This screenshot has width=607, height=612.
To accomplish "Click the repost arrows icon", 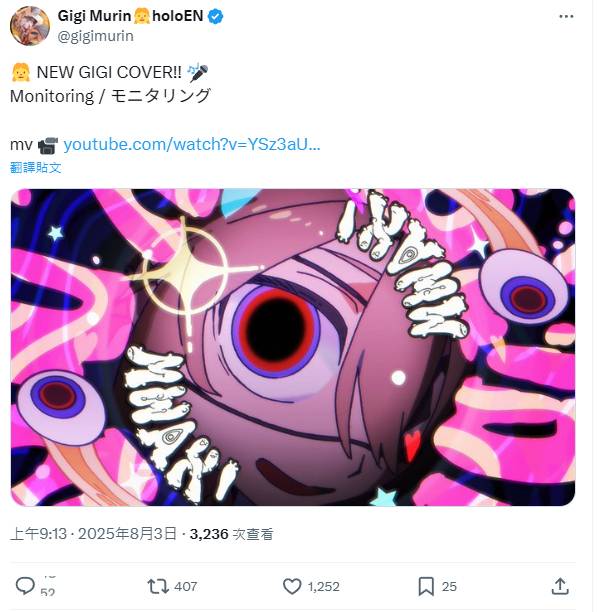I will click(x=158, y=586).
